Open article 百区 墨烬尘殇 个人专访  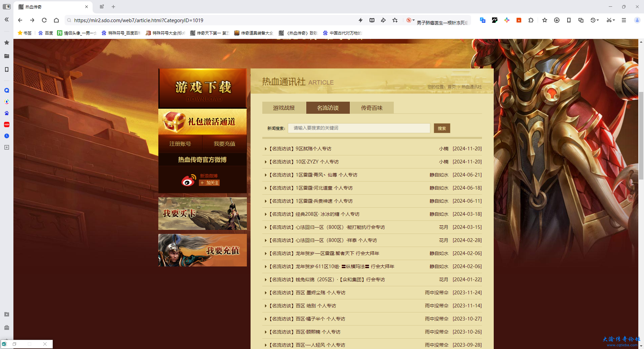coord(320,293)
